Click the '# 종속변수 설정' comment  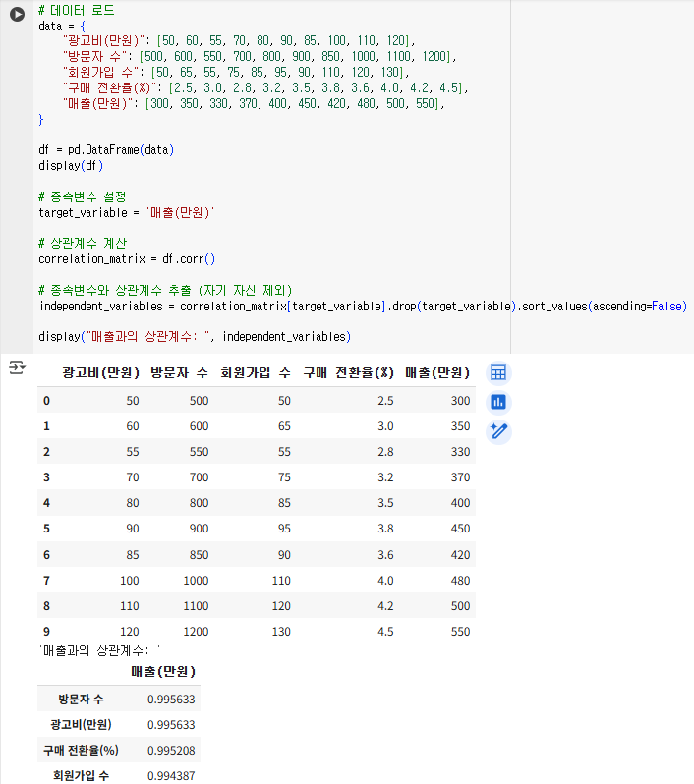(x=82, y=196)
